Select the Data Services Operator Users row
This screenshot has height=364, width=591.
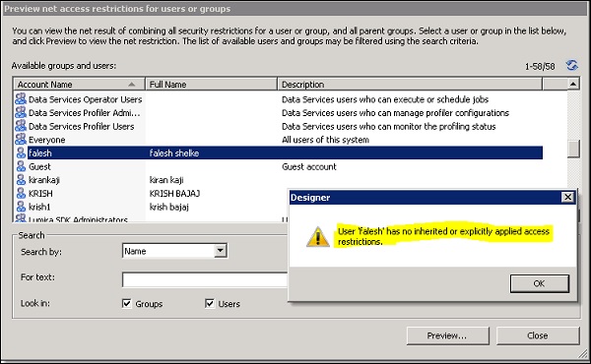pyautogui.click(x=279, y=99)
